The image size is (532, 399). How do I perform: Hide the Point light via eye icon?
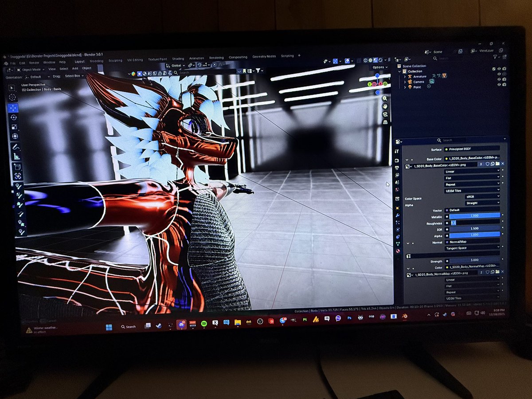[x=499, y=85]
